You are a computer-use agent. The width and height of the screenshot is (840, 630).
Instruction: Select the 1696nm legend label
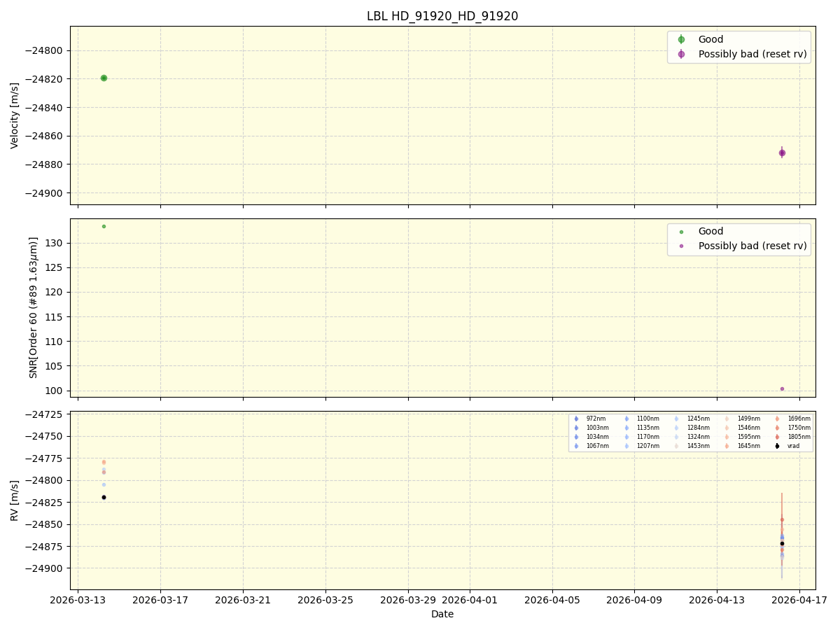coord(799,419)
